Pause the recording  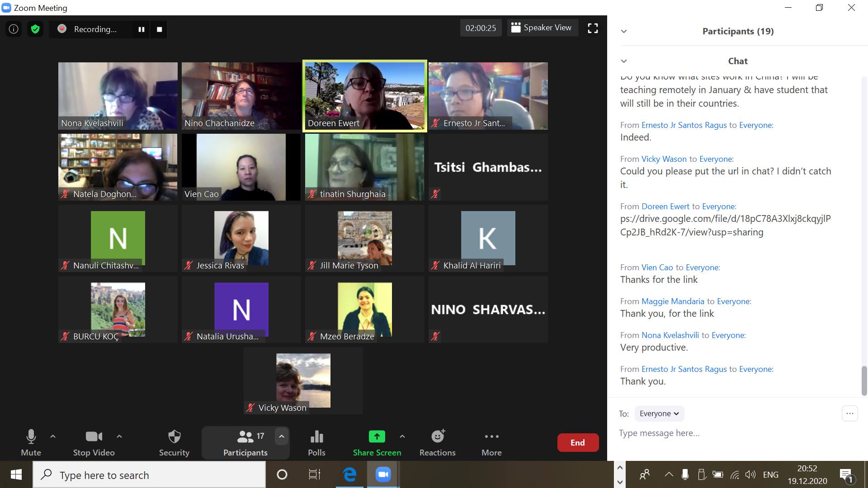142,29
